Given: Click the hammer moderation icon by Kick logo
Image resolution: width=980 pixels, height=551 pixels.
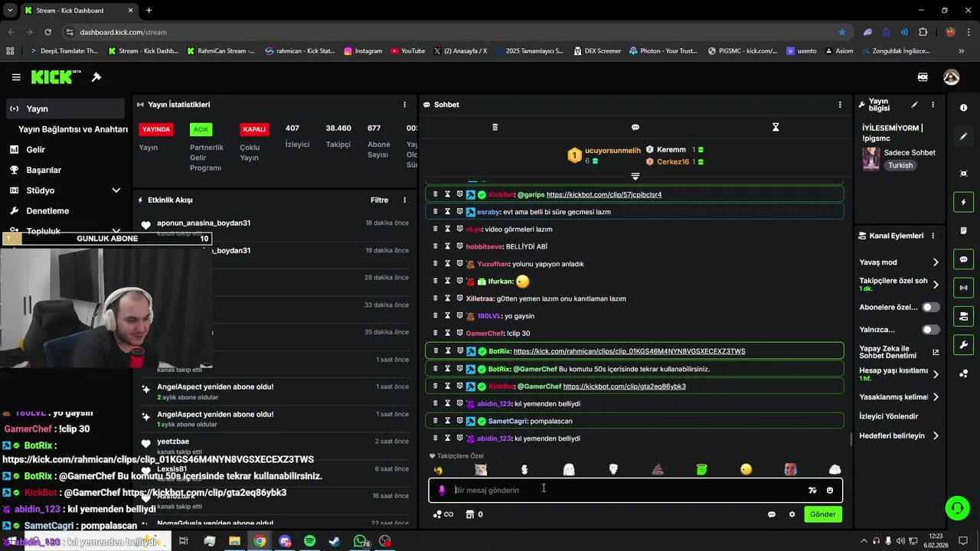Looking at the screenshot, I should [x=96, y=77].
